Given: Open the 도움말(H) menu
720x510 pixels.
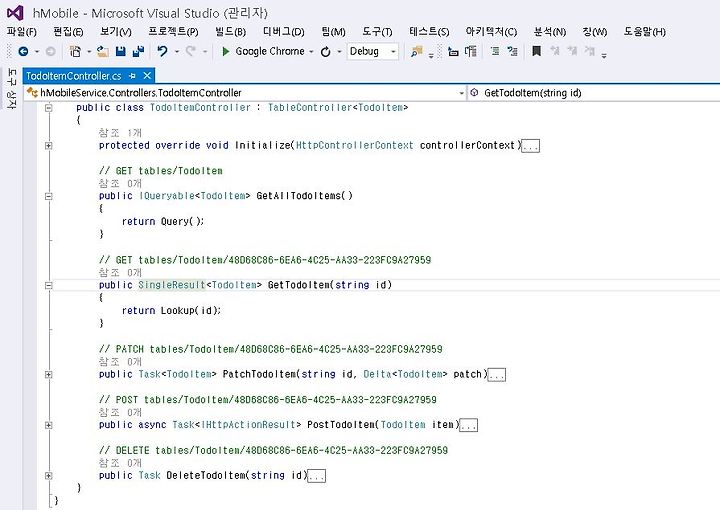Looking at the screenshot, I should 644,32.
